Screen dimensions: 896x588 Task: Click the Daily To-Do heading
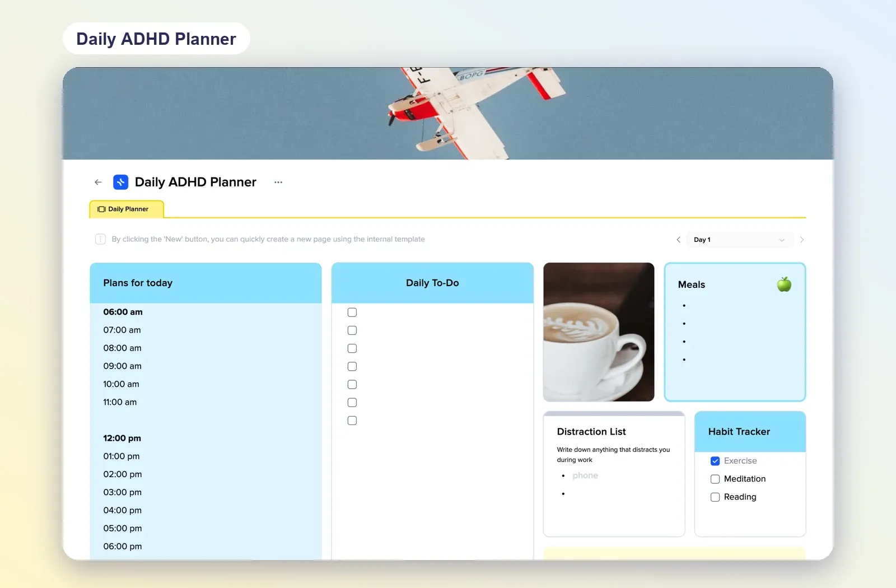[x=432, y=283]
